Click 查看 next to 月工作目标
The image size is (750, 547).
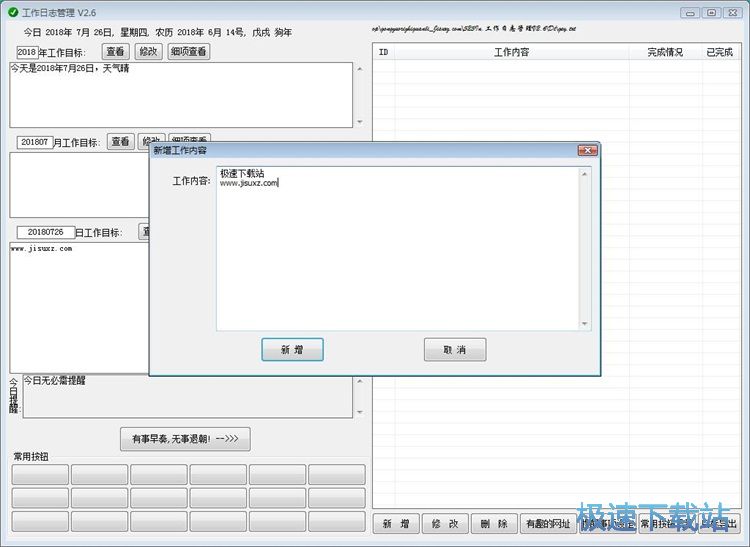(x=121, y=142)
